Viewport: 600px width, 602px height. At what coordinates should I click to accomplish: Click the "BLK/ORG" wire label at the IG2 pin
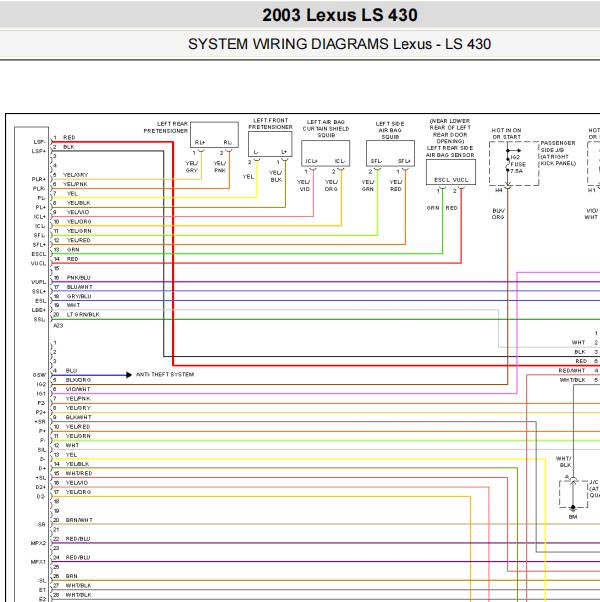click(x=78, y=380)
